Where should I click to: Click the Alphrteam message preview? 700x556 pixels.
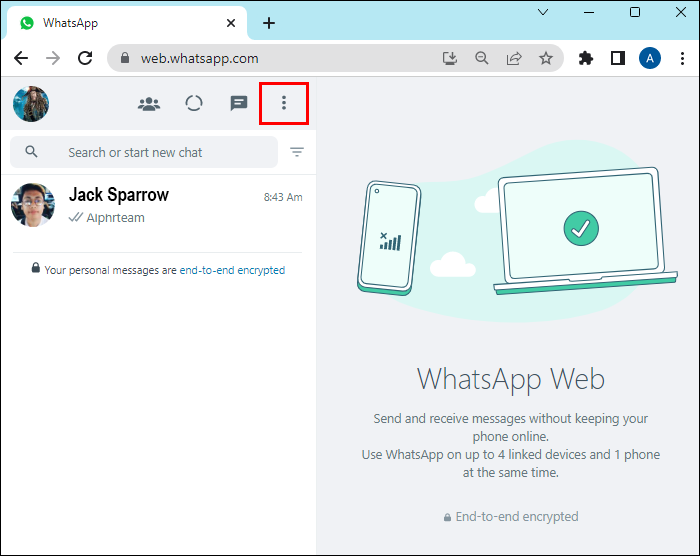115,218
